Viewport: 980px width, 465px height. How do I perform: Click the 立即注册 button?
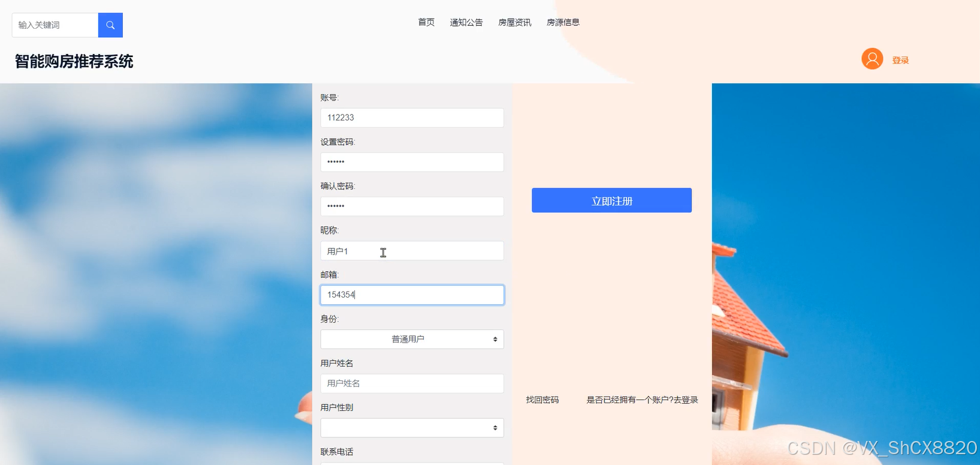pyautogui.click(x=611, y=200)
